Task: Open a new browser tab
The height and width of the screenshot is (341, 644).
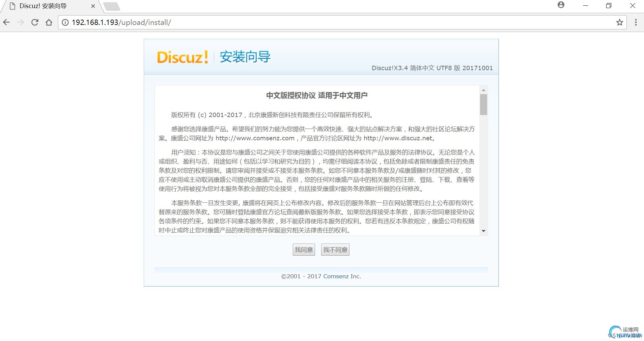Action: (x=111, y=6)
